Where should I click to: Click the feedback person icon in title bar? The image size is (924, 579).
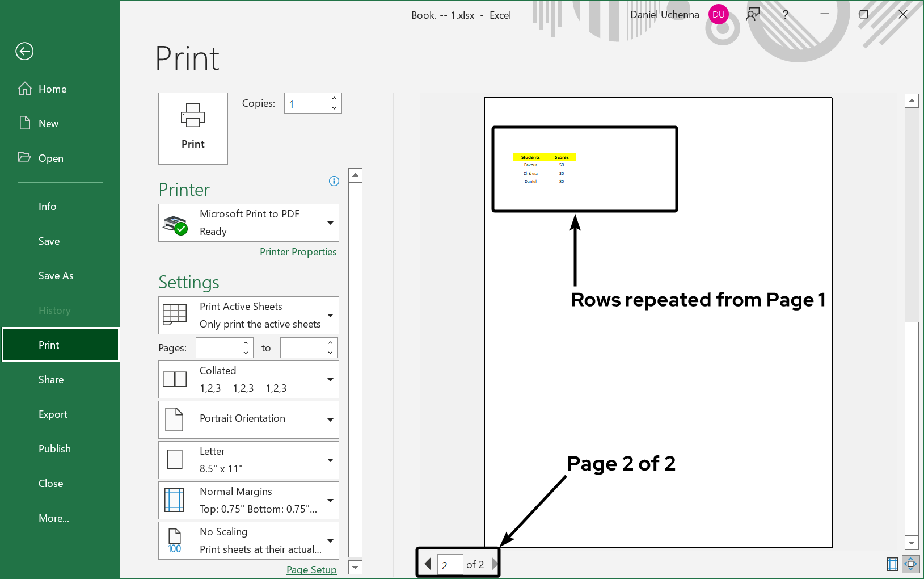pyautogui.click(x=753, y=15)
